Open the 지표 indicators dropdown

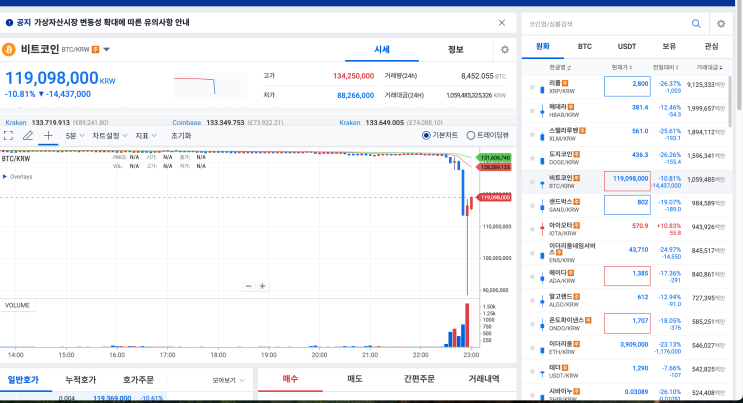pyautogui.click(x=146, y=136)
